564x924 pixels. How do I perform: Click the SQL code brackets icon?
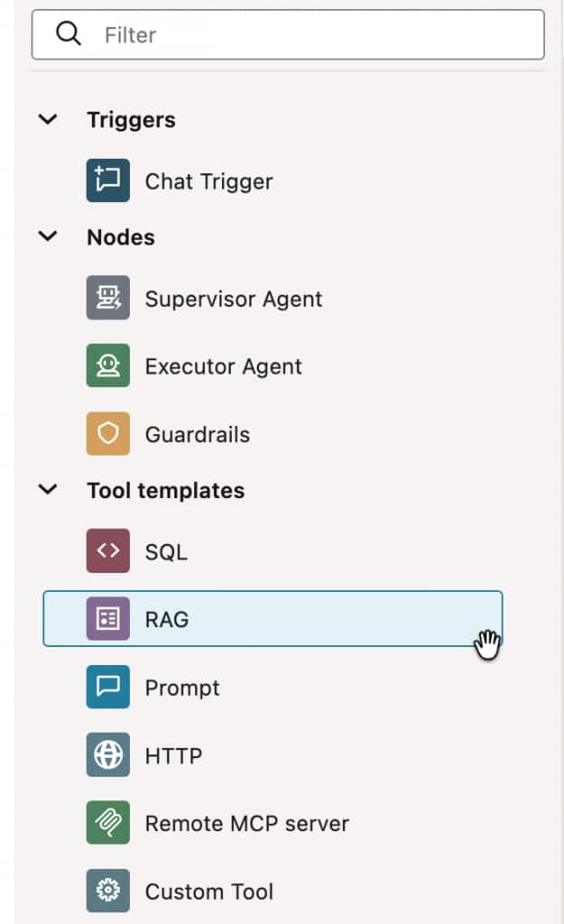point(108,551)
